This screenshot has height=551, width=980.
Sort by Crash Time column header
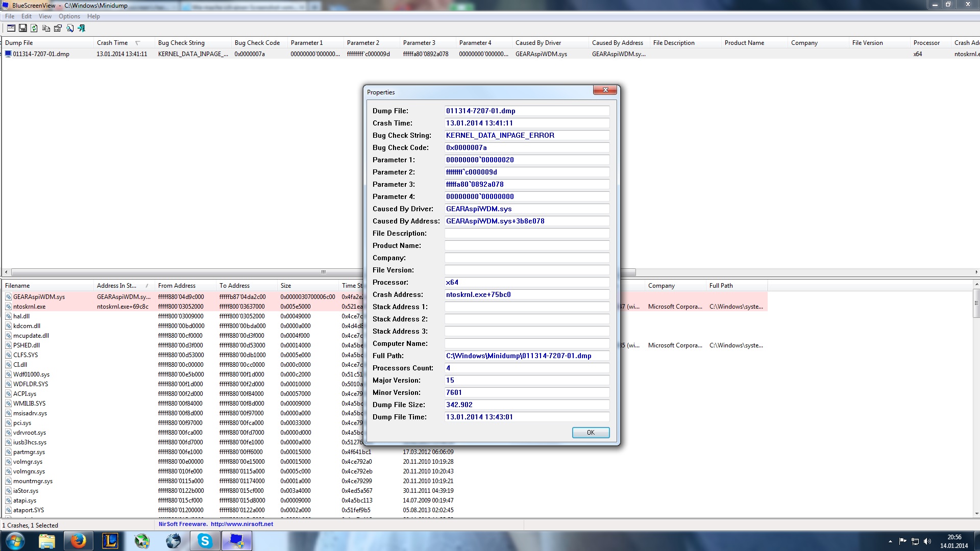pyautogui.click(x=112, y=43)
